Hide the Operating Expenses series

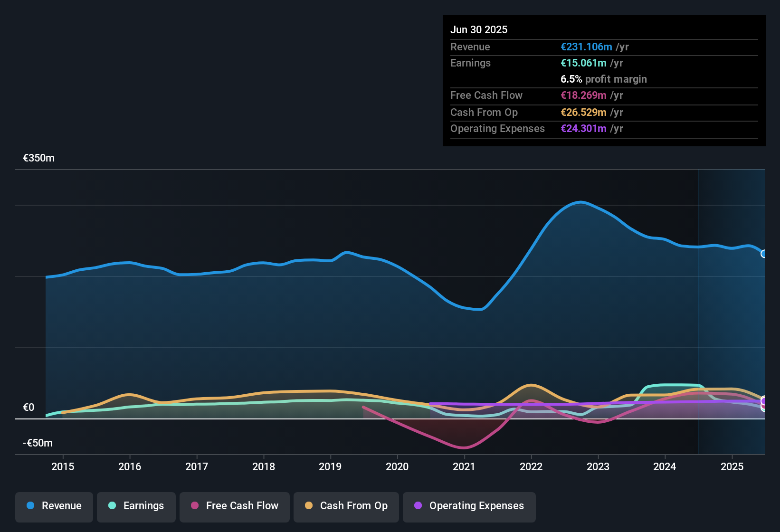point(469,506)
